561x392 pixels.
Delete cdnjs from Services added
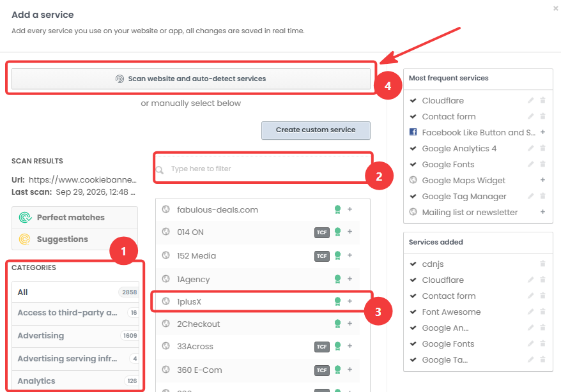(x=542, y=264)
